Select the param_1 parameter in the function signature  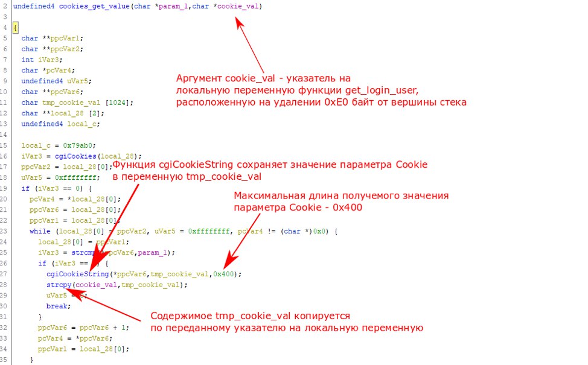pos(173,7)
